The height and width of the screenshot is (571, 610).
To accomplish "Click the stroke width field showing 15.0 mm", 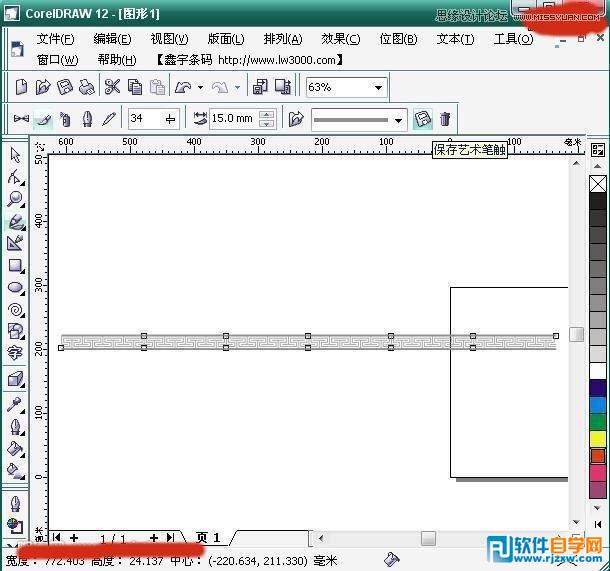I will pyautogui.click(x=233, y=118).
